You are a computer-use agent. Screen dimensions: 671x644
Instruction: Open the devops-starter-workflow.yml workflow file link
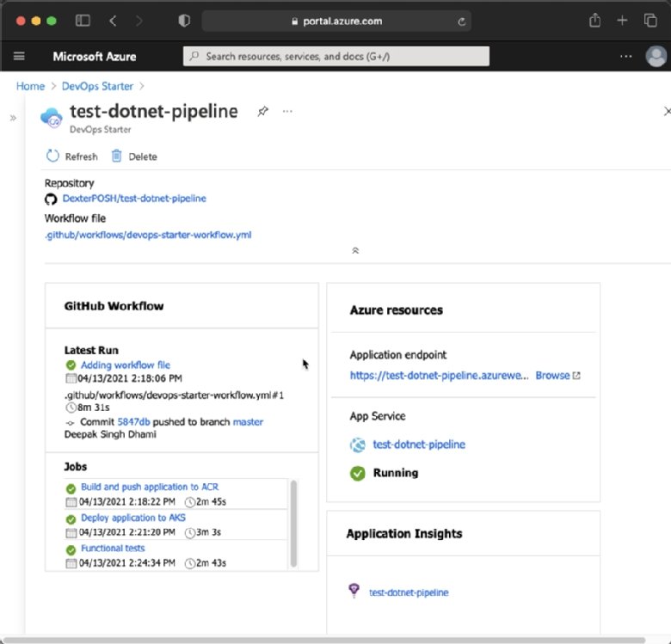coord(148,236)
